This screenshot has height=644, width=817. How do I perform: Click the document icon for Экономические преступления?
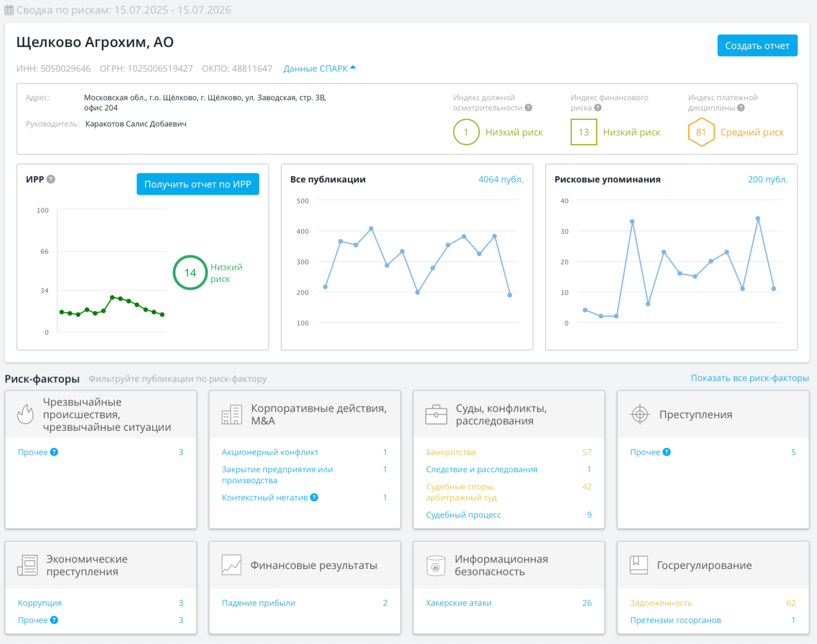27,565
